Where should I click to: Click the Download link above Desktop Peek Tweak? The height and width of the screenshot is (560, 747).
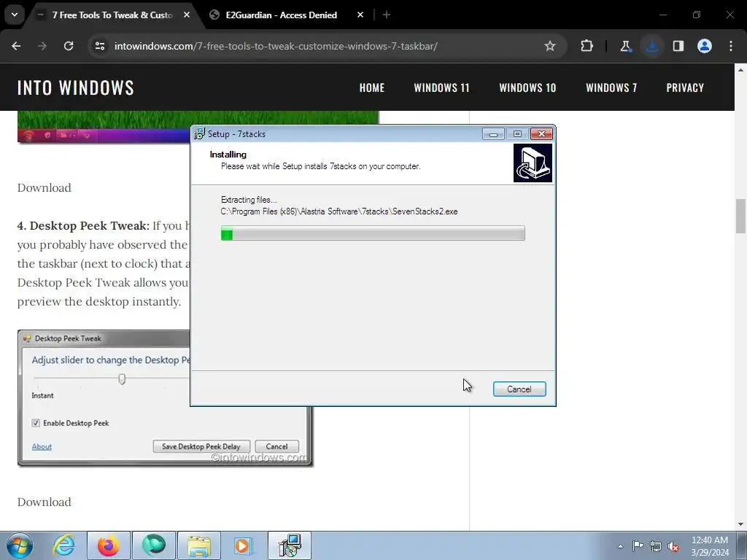[44, 187]
